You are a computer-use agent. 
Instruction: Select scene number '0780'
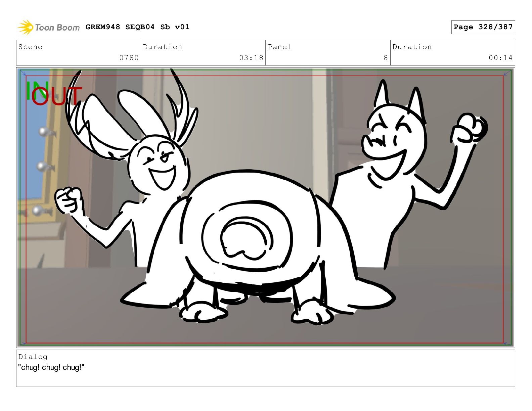click(129, 58)
